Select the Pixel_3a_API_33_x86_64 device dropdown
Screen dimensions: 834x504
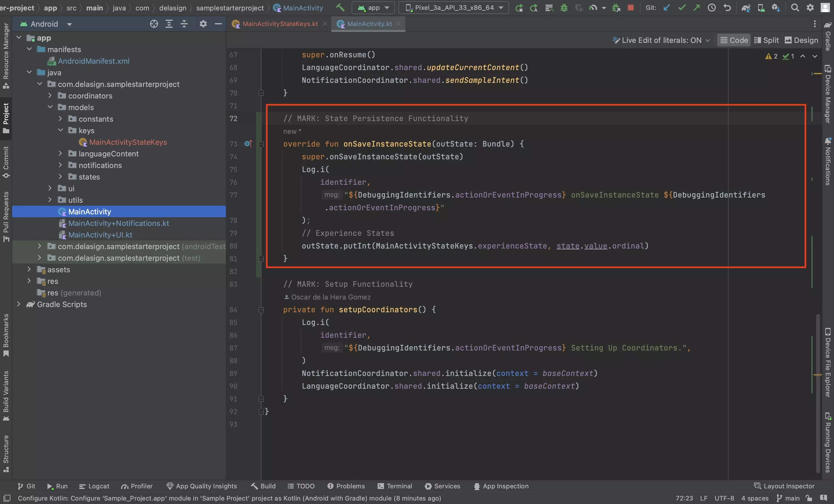(455, 8)
